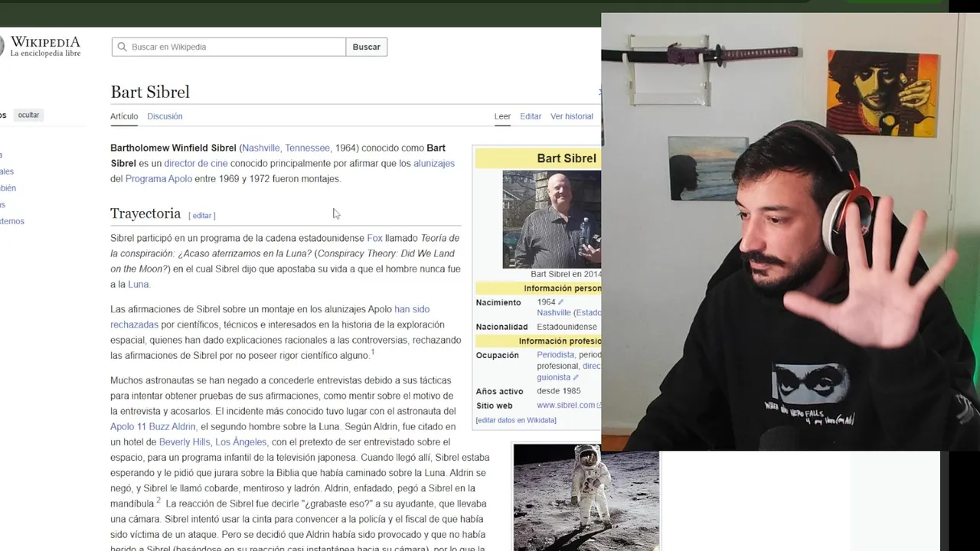This screenshot has height=551, width=980.
Task: Open the Programa Apolo link
Action: tap(158, 178)
